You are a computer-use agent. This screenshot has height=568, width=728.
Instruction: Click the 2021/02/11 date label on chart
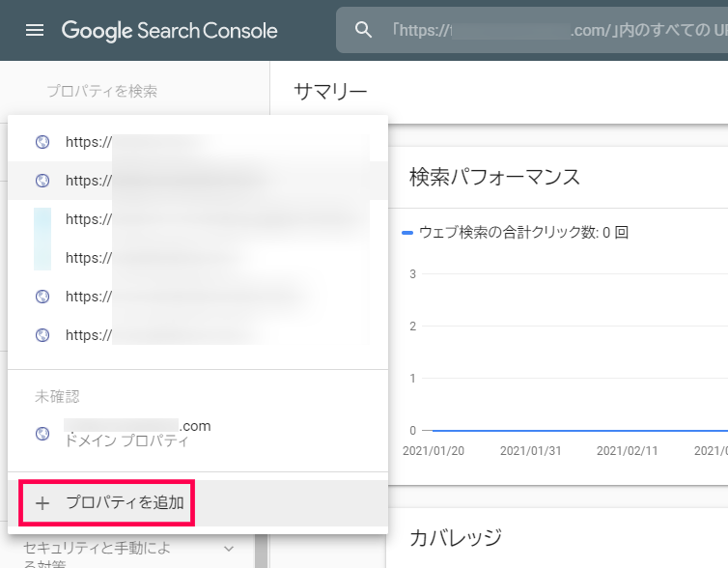click(x=627, y=450)
